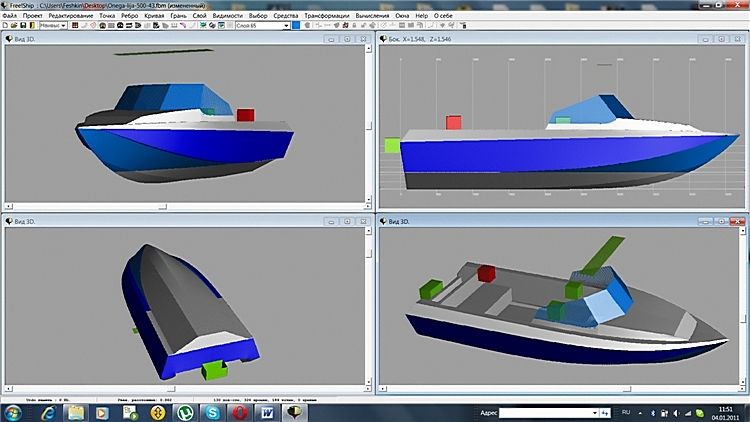Click the New file toolbar icon
This screenshot has height=422, width=750.
click(5, 25)
